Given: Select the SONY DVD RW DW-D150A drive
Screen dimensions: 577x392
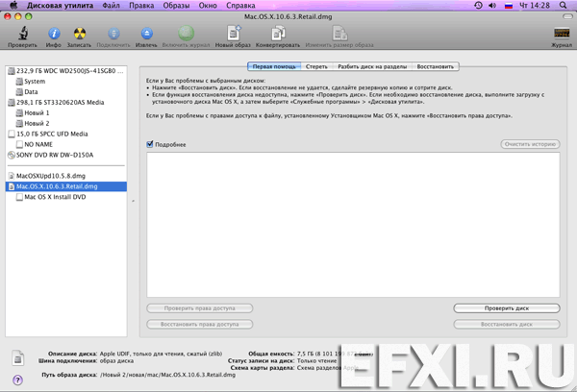Looking at the screenshot, I should coord(66,155).
